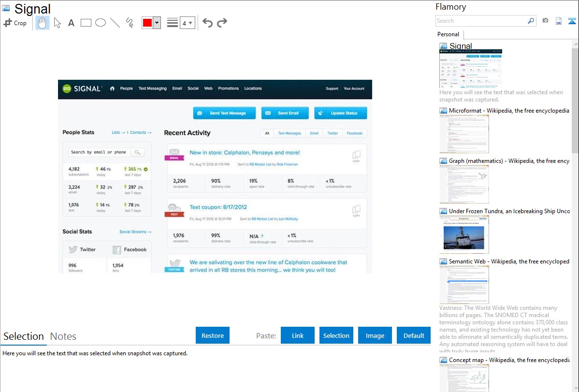Screen dimensions: 579x392
Task: Click the Flamory search field
Action: tap(481, 21)
